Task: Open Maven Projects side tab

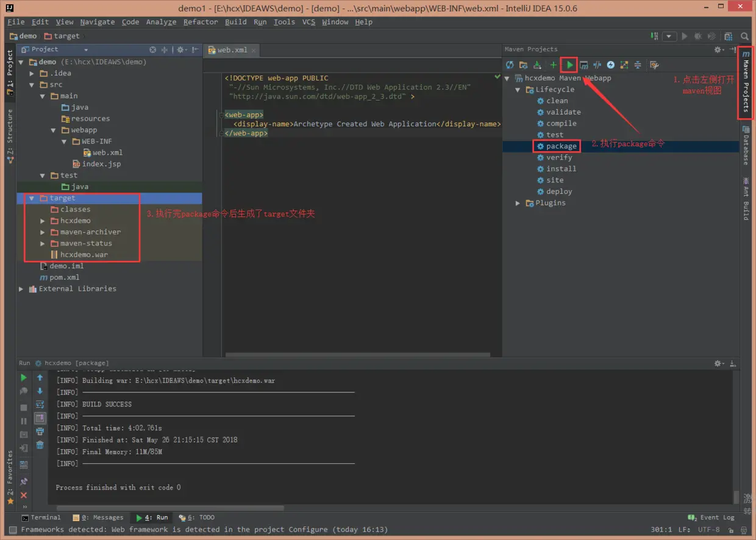Action: click(x=745, y=82)
